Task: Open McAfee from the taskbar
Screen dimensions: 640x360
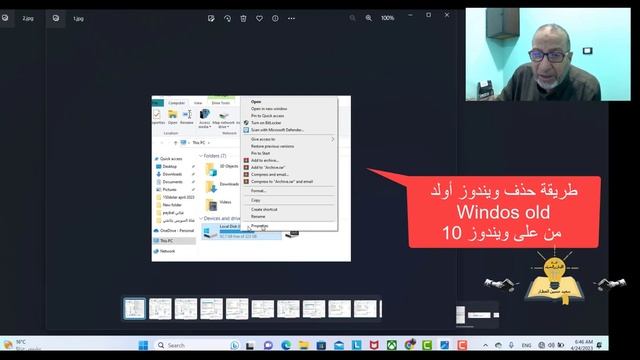Action: [374, 345]
